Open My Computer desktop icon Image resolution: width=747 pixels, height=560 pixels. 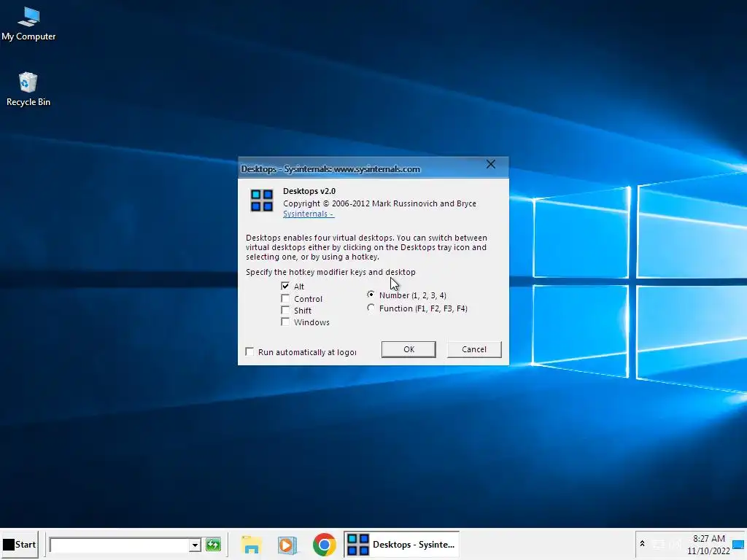pos(28,24)
